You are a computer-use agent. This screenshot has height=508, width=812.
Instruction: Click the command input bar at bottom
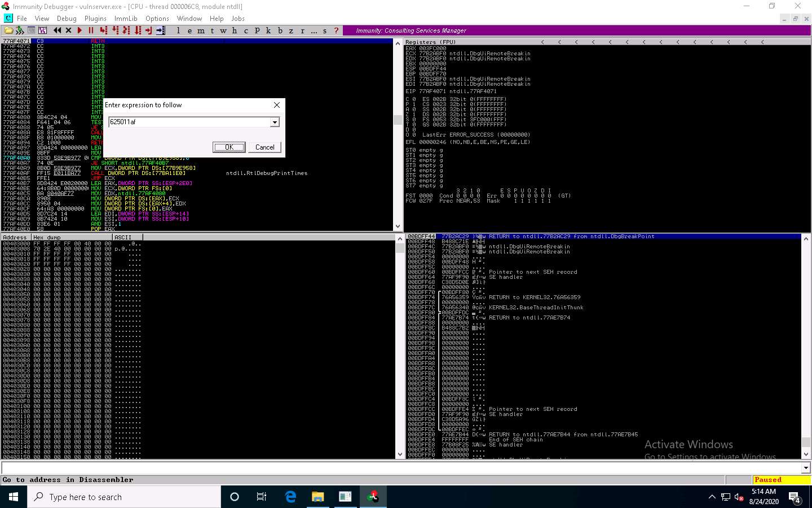401,467
